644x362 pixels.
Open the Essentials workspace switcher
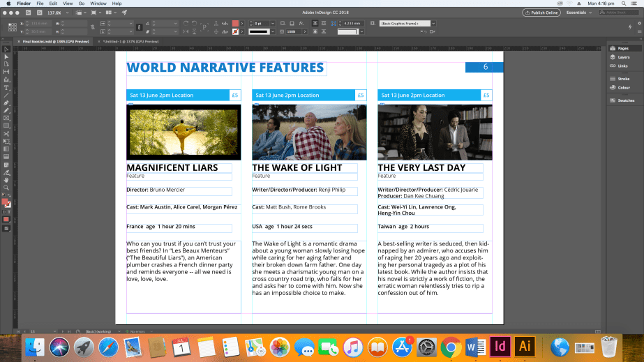[x=579, y=13]
